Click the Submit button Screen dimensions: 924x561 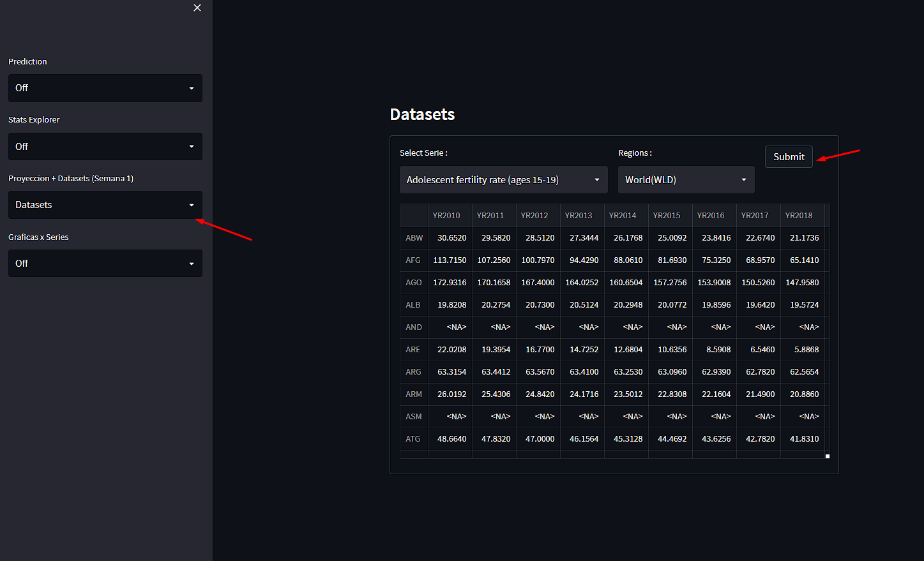coord(789,156)
